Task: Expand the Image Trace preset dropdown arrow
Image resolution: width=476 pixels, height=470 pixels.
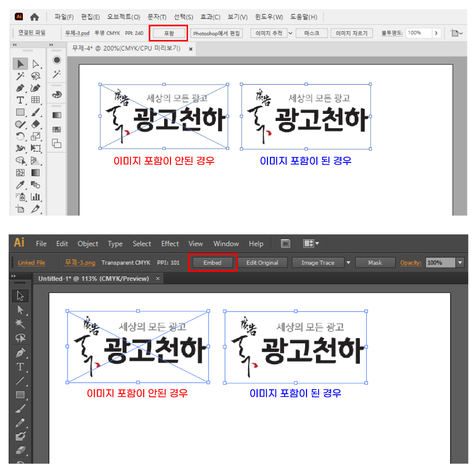Action: click(x=348, y=263)
